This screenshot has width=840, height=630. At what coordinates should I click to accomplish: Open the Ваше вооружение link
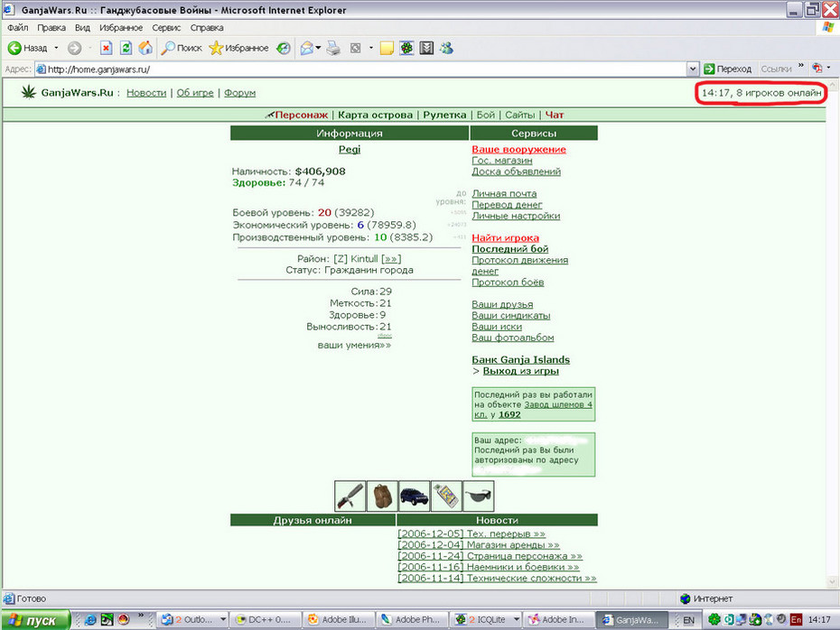tap(518, 149)
